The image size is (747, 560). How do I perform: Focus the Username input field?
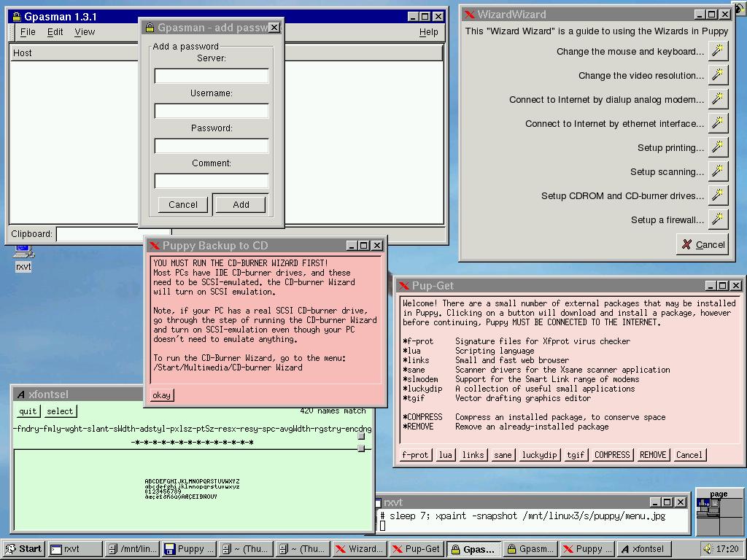coord(212,111)
